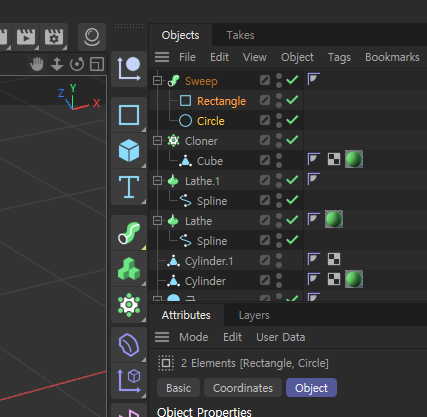Disable the Rectangle spline checkmark
This screenshot has height=417, width=427.
coord(292,100)
